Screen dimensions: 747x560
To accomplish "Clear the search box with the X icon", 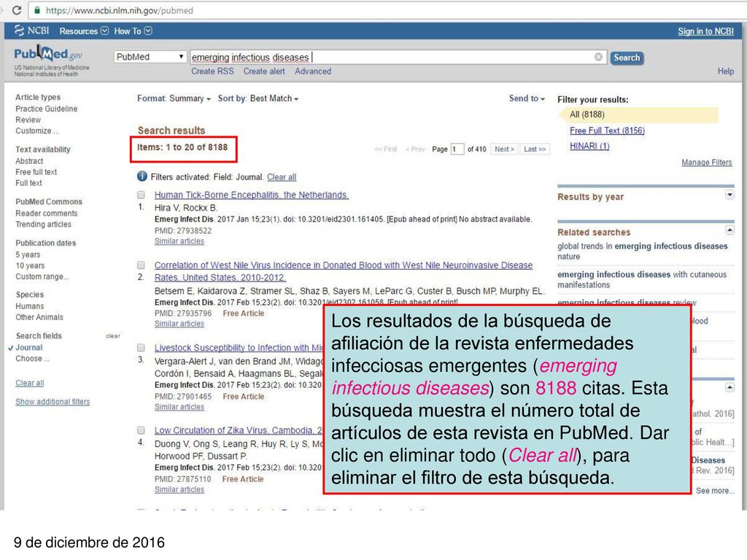I will 598,57.
